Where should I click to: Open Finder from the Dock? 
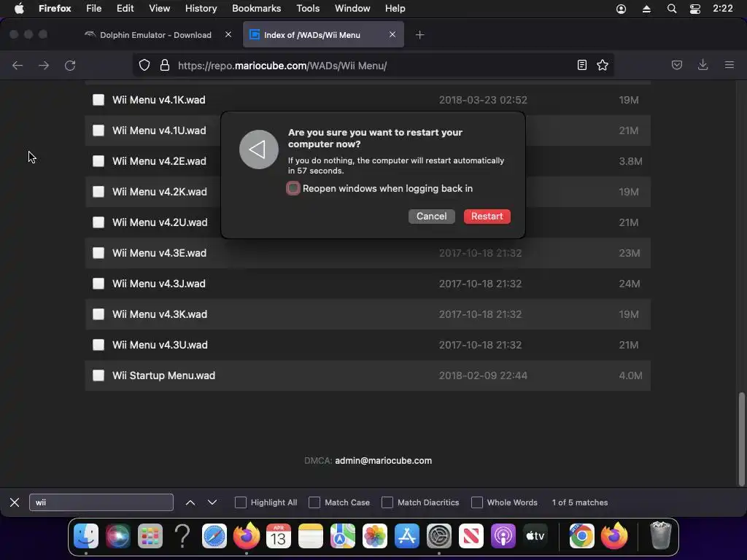[x=86, y=536]
